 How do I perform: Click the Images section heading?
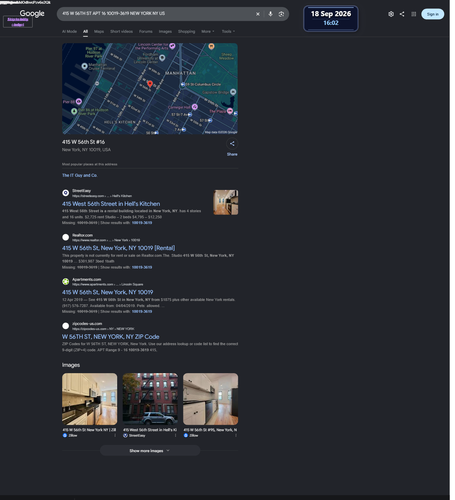click(71, 365)
